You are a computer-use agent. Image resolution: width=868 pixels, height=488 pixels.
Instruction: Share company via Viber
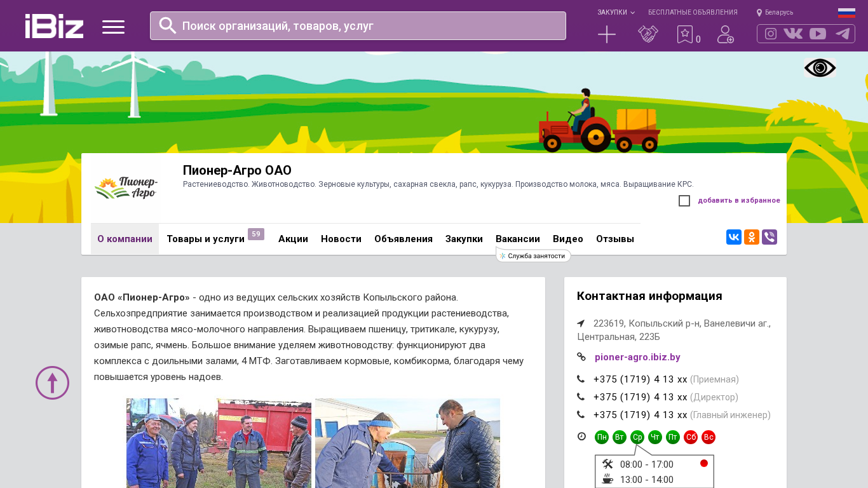tap(770, 237)
